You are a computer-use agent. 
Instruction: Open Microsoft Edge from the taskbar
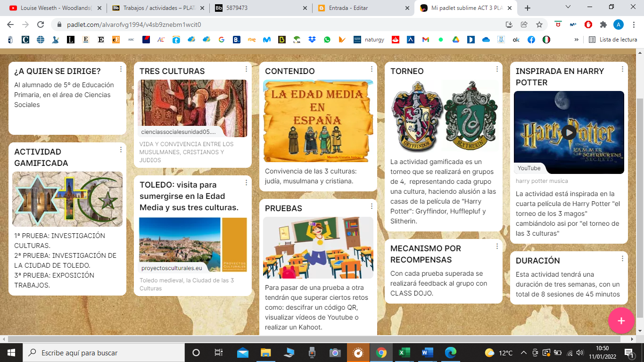click(x=450, y=353)
